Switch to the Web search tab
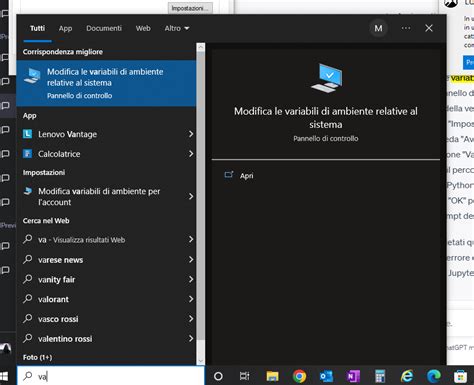Image resolution: width=474 pixels, height=385 pixels. click(x=143, y=28)
